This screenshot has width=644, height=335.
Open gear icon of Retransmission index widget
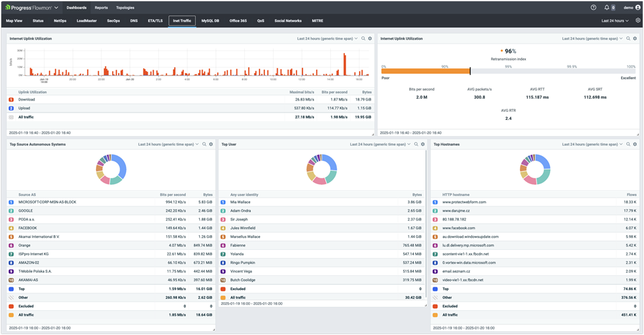click(x=635, y=39)
